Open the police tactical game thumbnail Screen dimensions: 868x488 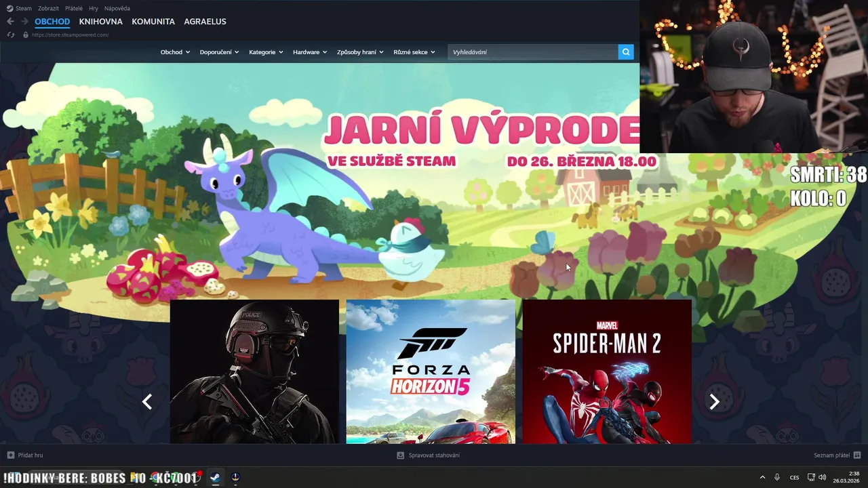(x=254, y=371)
